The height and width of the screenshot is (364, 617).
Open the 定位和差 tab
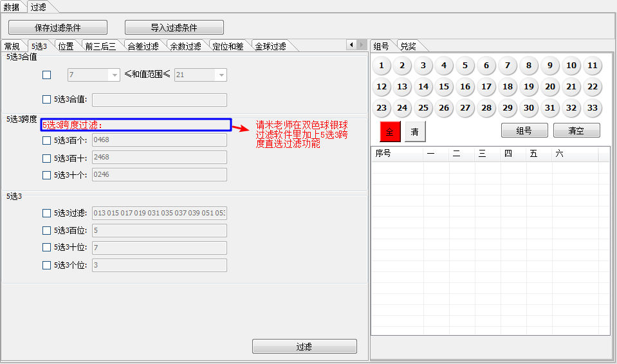(228, 46)
